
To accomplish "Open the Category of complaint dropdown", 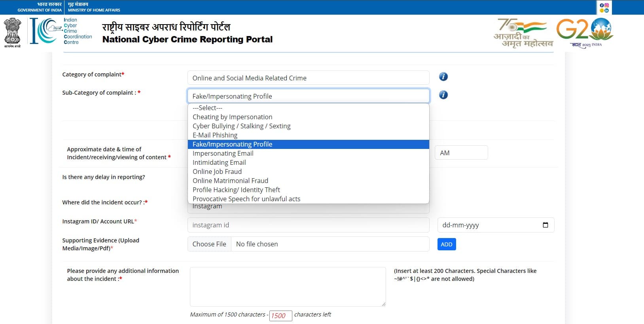I will click(x=308, y=78).
